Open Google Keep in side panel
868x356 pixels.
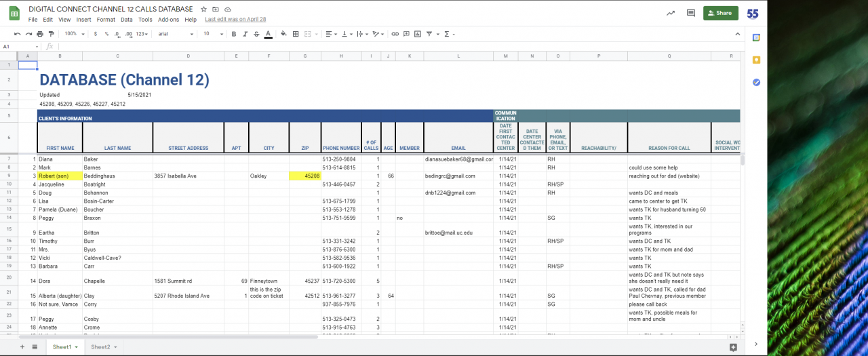[x=756, y=60]
